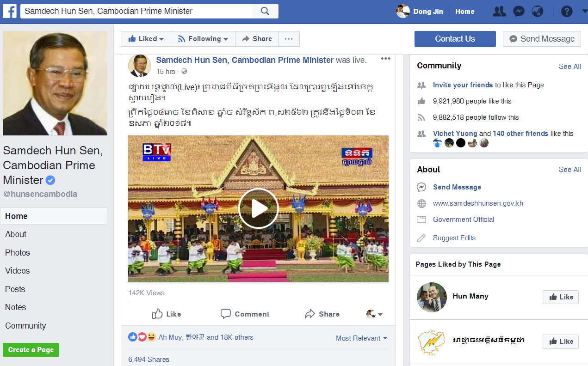Screen dimensions: 588x366
Task: Open the Liked dropdown button
Action: click(146, 39)
